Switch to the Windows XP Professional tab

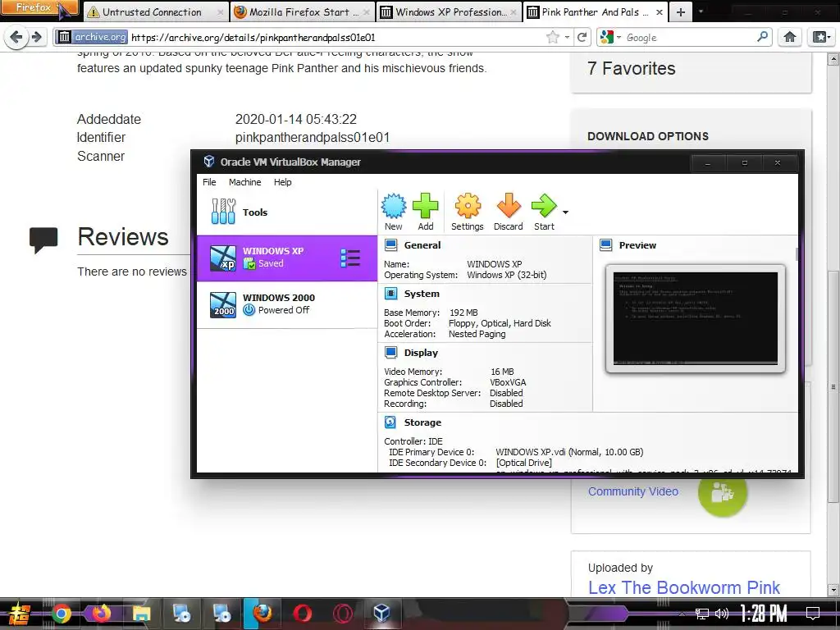click(x=450, y=11)
